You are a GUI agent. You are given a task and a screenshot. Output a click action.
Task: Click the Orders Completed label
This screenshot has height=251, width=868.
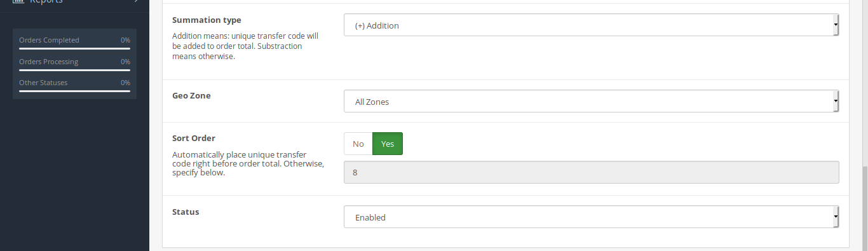(49, 40)
